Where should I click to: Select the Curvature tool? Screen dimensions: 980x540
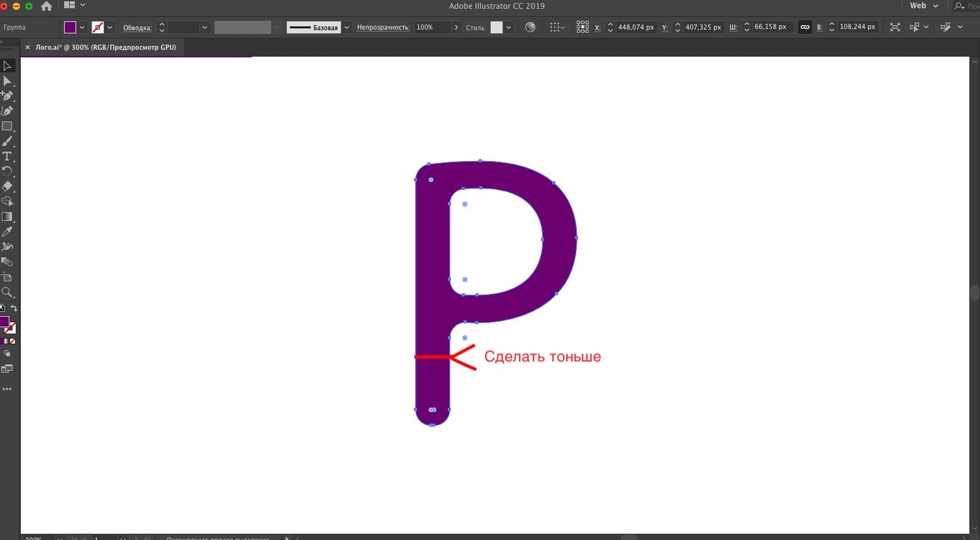(8, 111)
